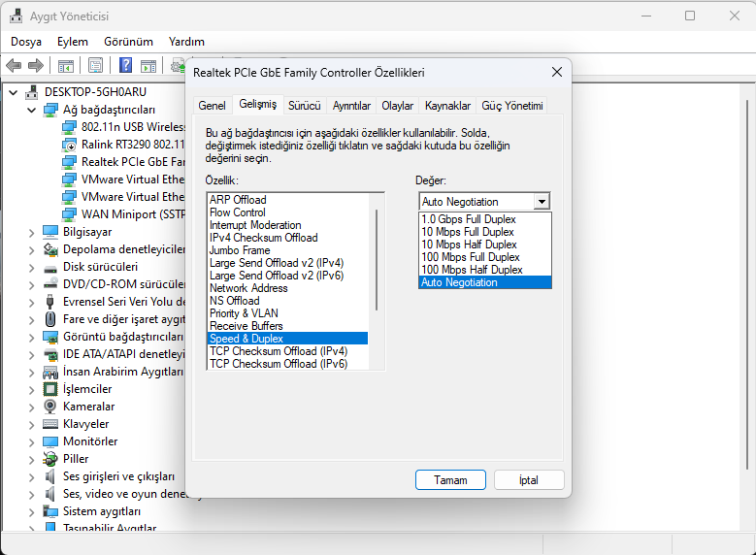Click the Fare ve diğer işaret aygıtları icon
Viewport: 756px width, 555px height.
(x=49, y=319)
